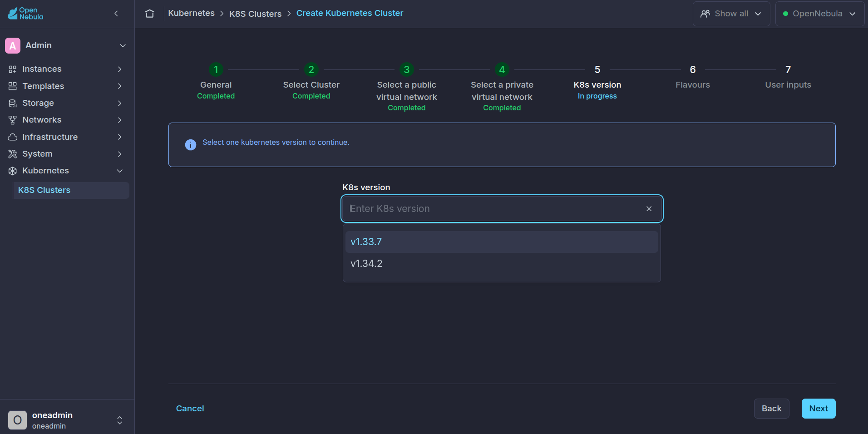
Task: Click step 2 Select Cluster circle
Action: click(x=311, y=69)
